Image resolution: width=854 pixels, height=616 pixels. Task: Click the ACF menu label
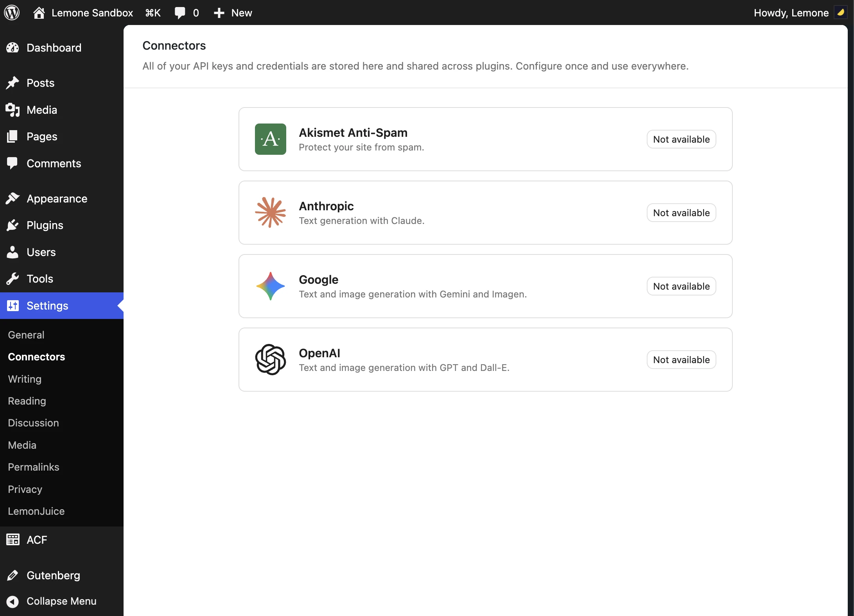point(37,540)
